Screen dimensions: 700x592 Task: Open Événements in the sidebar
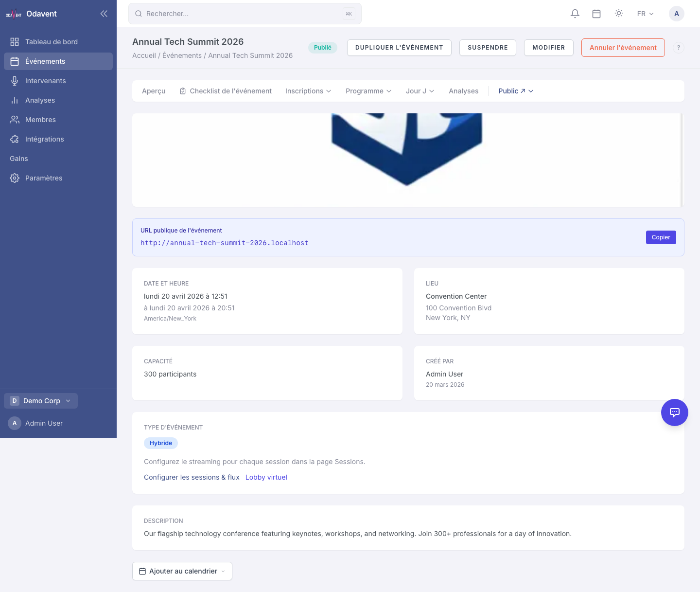58,61
